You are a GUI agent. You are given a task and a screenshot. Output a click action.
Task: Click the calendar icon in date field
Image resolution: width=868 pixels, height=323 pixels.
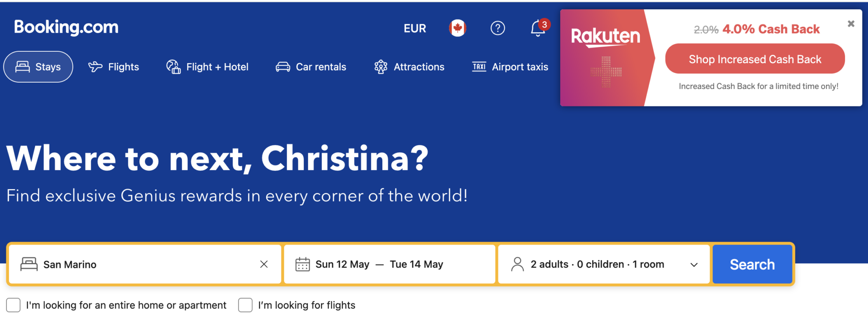pos(302,265)
